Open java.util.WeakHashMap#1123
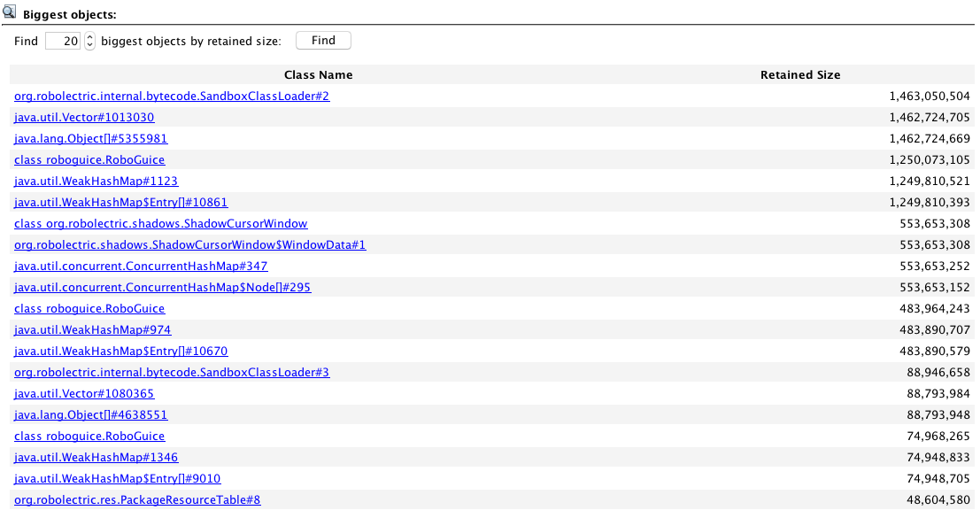The width and height of the screenshot is (980, 518). click(96, 181)
